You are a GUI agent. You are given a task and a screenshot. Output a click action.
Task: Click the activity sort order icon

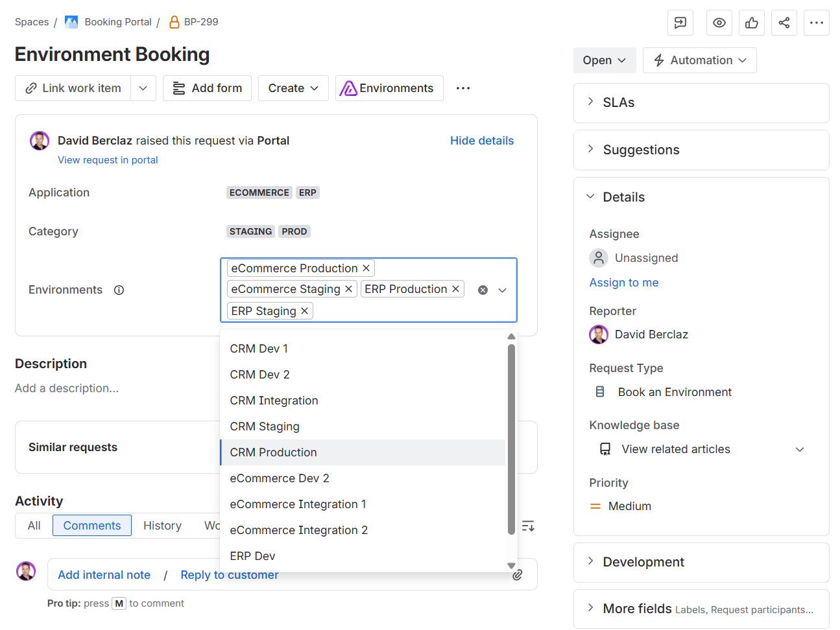(528, 526)
